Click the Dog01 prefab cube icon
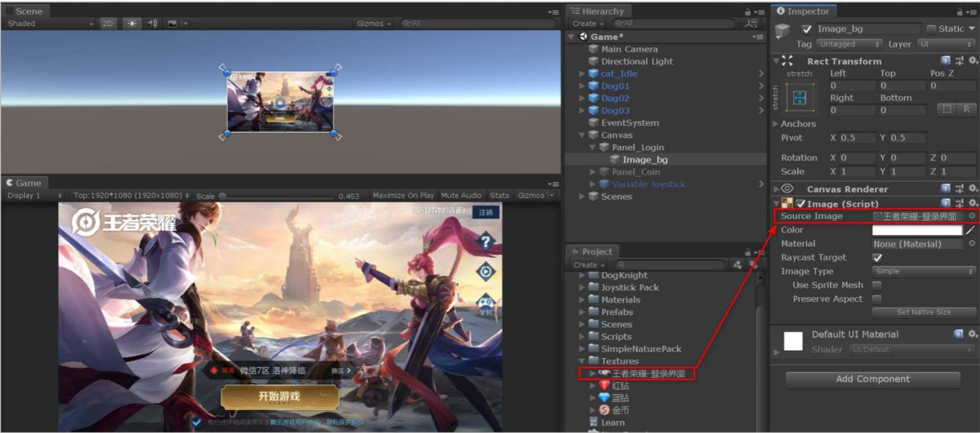This screenshot has width=980, height=433. click(x=593, y=86)
